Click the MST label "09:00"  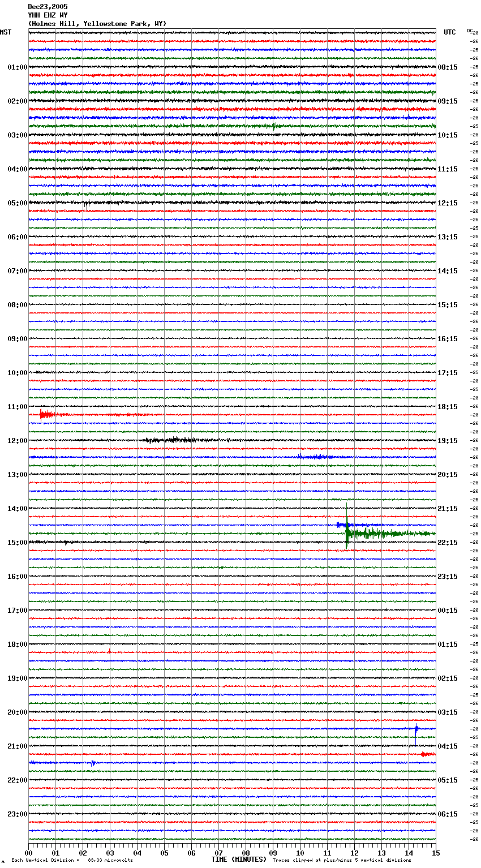(18, 339)
